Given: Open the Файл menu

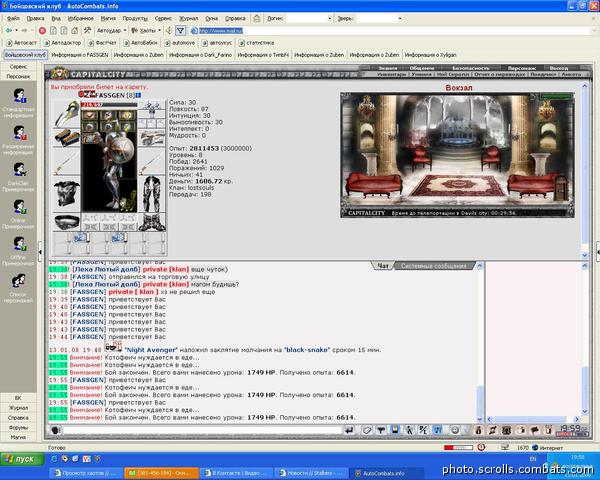Looking at the screenshot, I should point(13,18).
